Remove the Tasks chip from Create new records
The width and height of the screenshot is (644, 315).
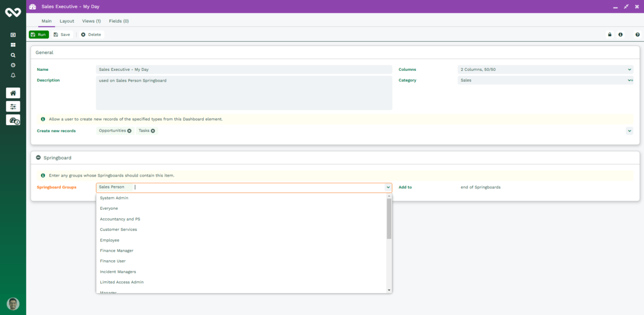click(x=153, y=130)
